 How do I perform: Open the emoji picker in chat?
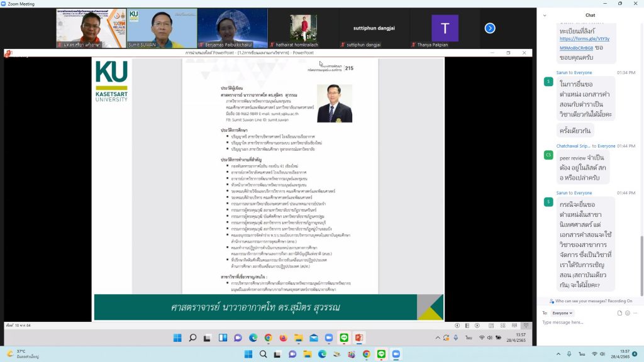[x=628, y=312]
